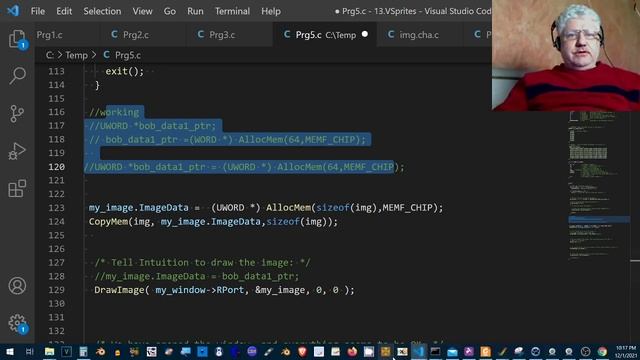
Task: Open the View menu
Action: (142, 11)
